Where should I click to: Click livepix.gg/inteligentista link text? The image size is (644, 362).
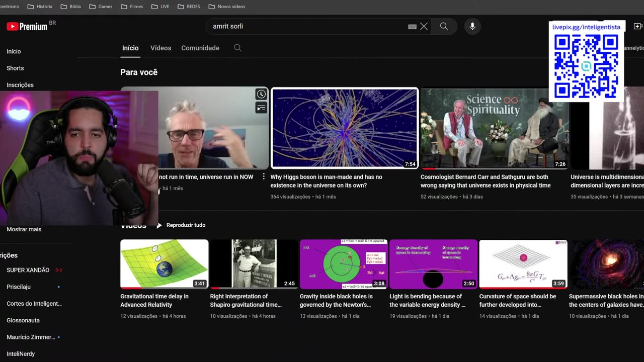point(586,27)
